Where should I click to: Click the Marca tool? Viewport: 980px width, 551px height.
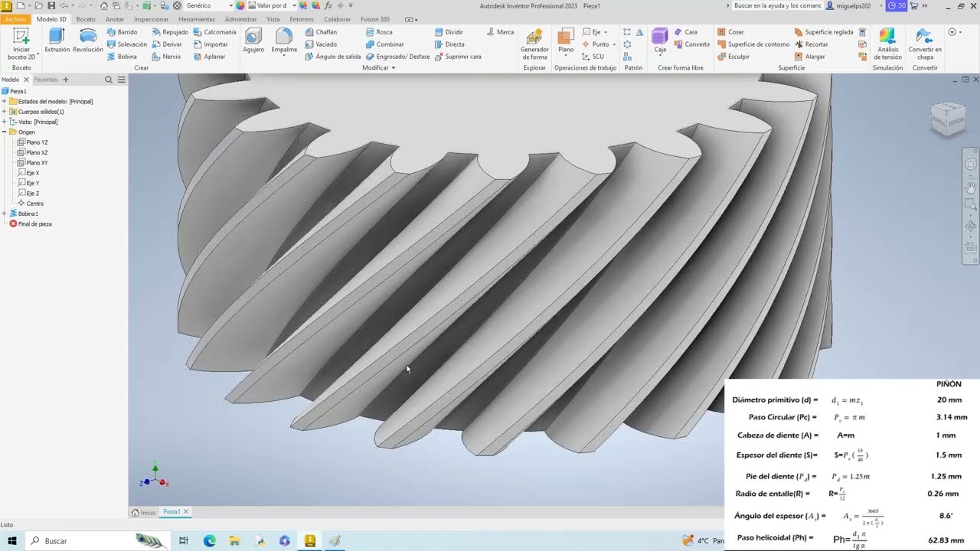point(500,32)
